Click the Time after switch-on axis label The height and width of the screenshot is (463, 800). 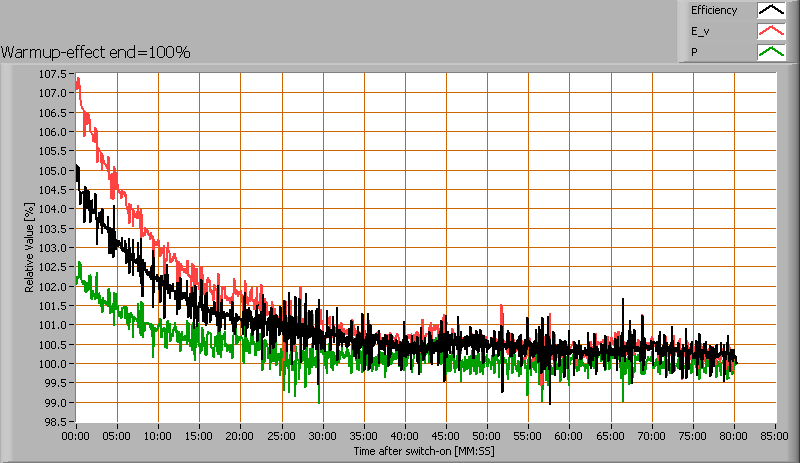pos(424,451)
